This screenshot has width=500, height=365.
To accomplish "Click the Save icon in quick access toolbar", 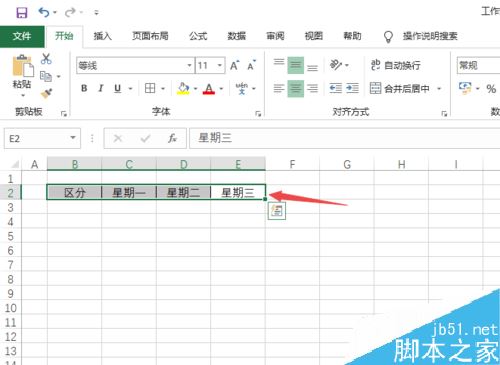I will pos(22,13).
